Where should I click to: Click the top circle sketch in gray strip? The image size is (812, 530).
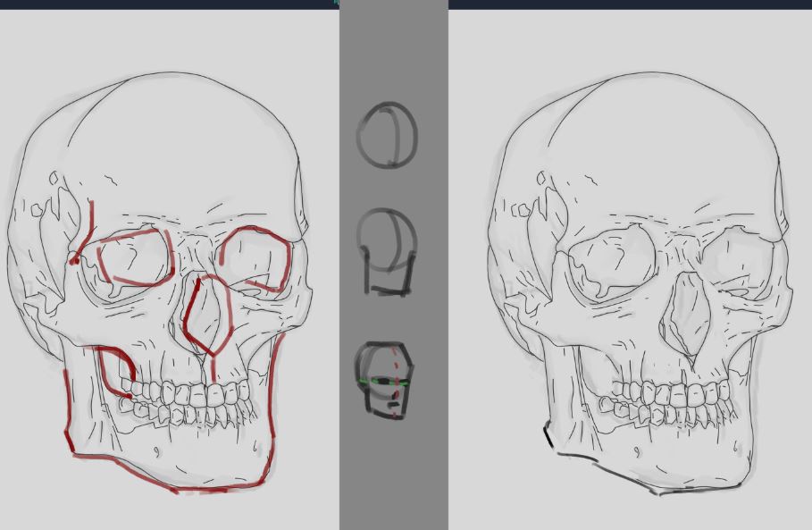click(388, 136)
